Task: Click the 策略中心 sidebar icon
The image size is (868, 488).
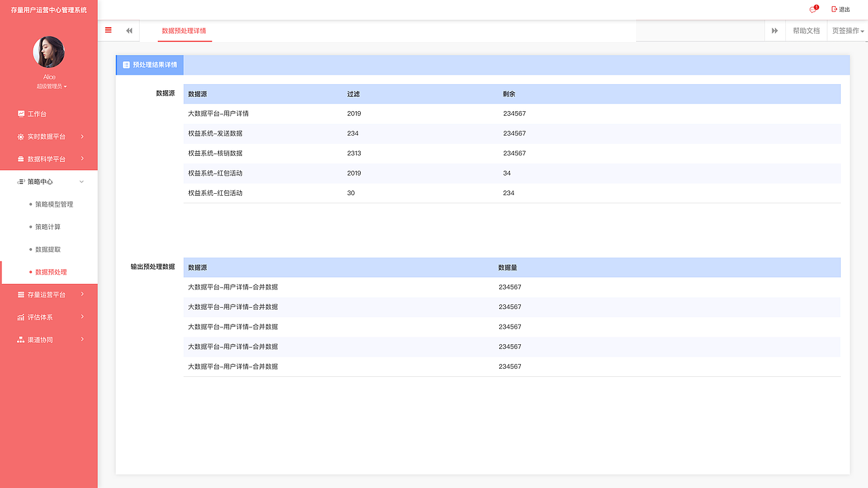Action: (21, 182)
